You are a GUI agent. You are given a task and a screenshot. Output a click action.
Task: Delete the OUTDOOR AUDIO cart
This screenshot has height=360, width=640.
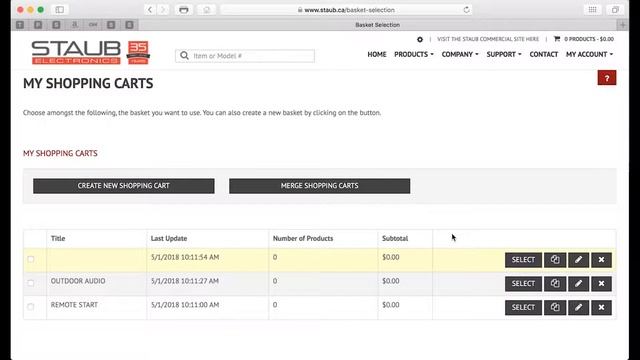[x=601, y=283]
